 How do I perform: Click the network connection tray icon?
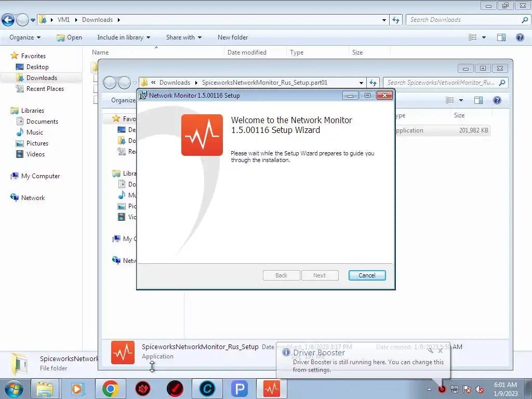[454, 389]
